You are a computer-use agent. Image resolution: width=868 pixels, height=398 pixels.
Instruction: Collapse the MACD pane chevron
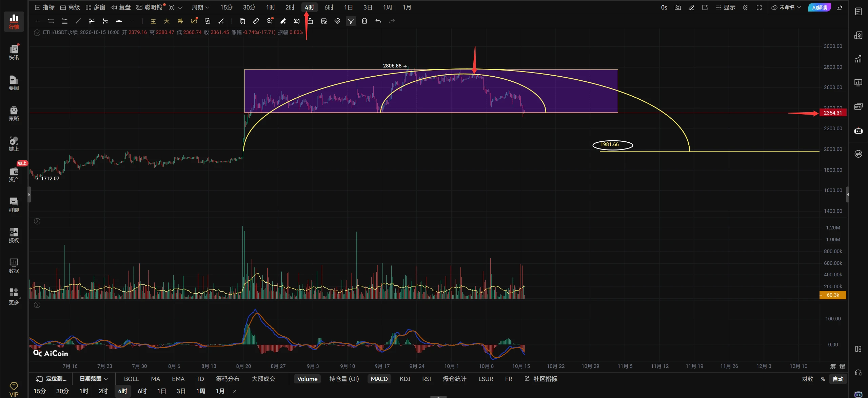pos(37,305)
